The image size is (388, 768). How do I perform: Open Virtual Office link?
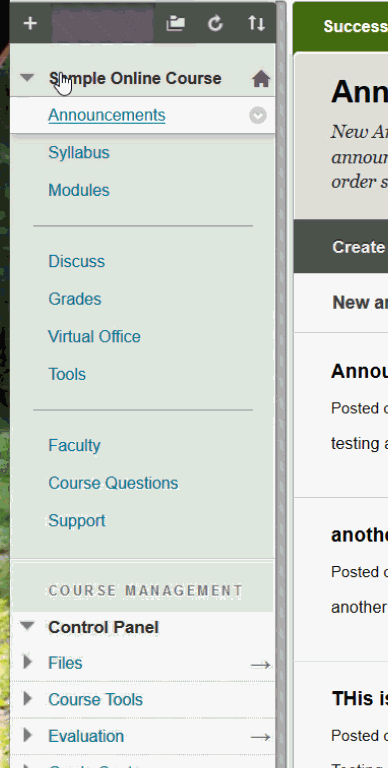click(94, 336)
